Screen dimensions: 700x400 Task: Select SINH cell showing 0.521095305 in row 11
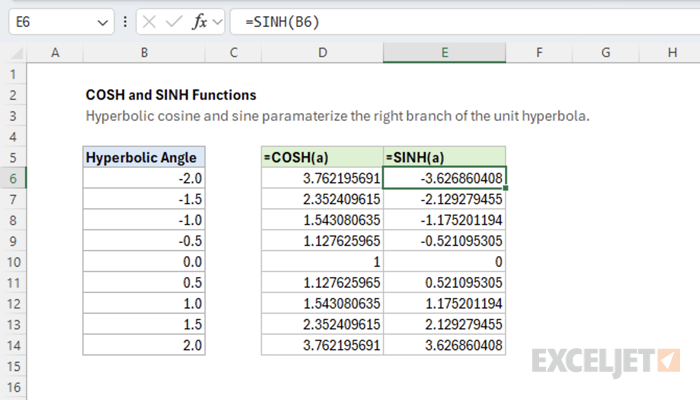445,283
